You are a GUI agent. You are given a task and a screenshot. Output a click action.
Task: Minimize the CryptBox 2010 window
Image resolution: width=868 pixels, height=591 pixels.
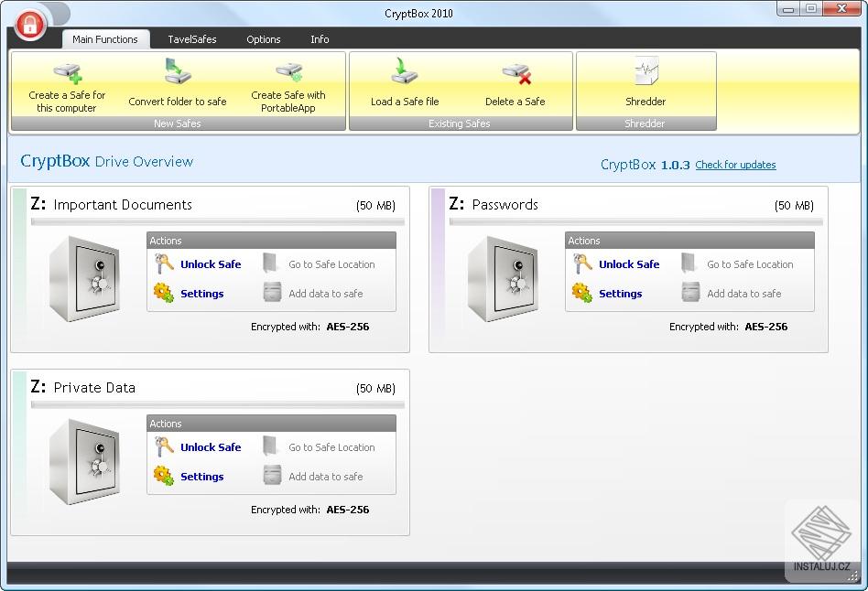tap(789, 9)
